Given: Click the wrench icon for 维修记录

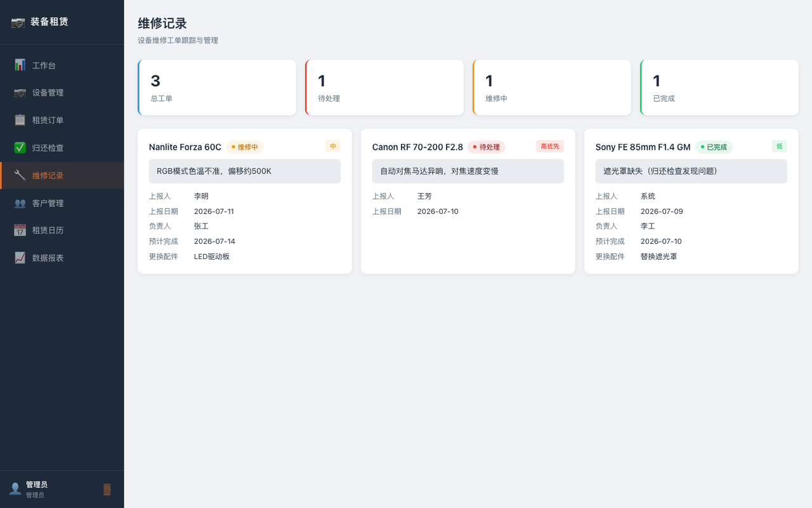Looking at the screenshot, I should pos(20,175).
